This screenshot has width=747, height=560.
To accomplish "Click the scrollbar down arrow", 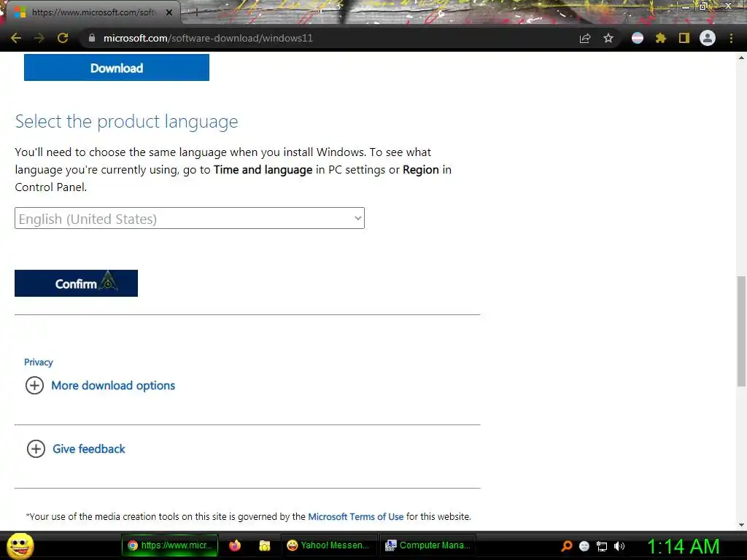I will [741, 525].
